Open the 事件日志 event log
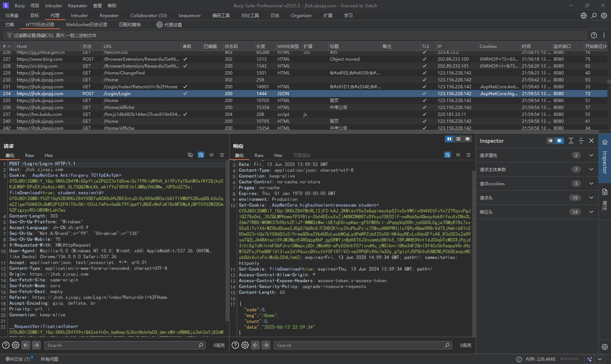The image size is (611, 364). tap(17, 359)
